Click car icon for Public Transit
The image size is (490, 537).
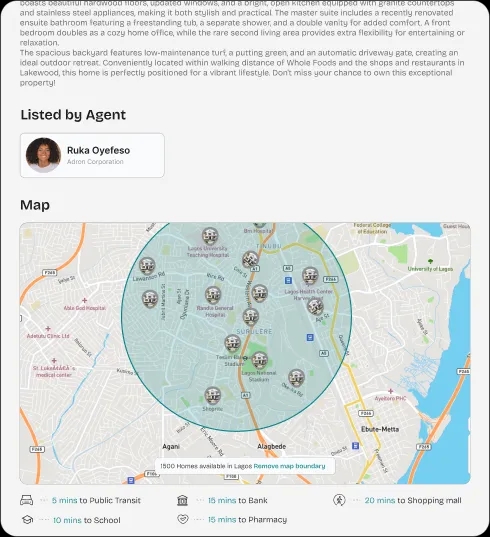tap(26, 500)
